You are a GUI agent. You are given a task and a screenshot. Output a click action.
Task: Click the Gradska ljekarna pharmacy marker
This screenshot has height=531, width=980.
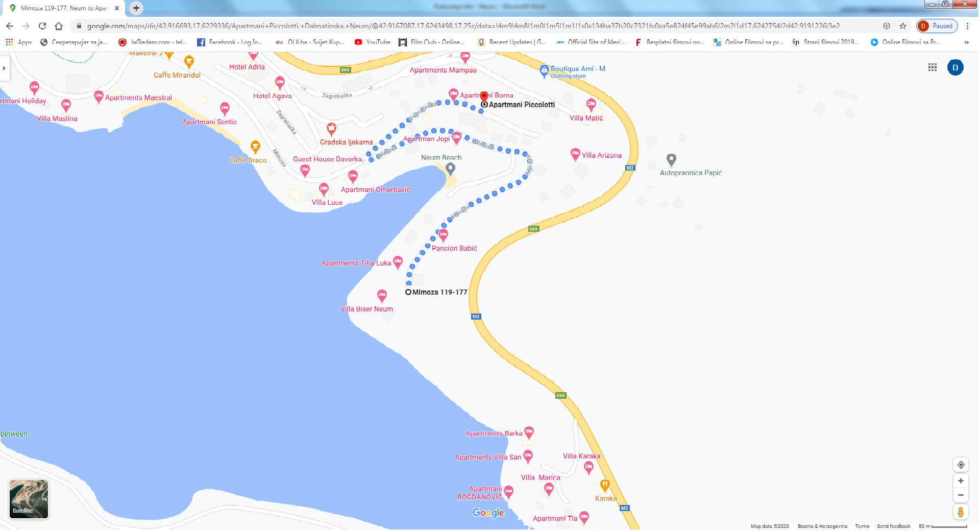331,129
